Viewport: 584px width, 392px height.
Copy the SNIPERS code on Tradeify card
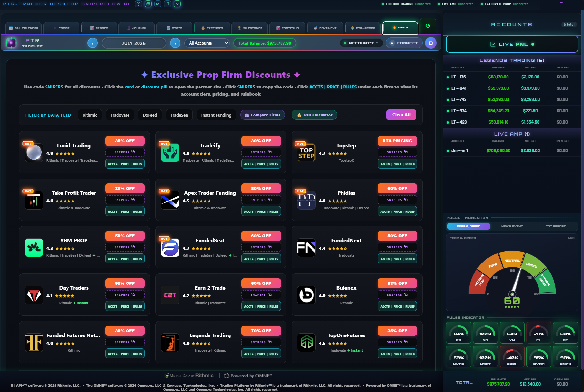[261, 152]
